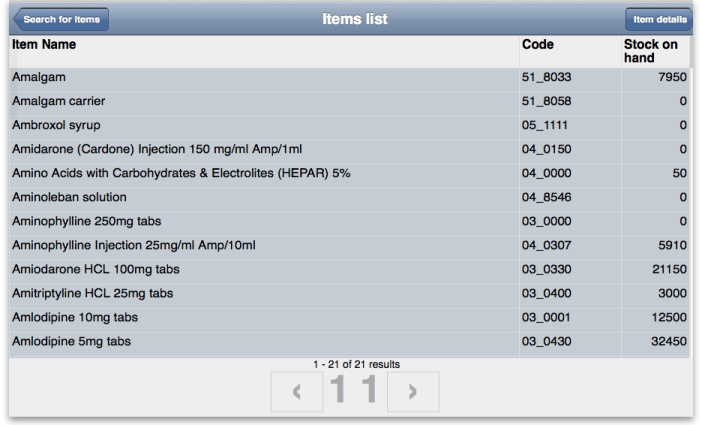Open the Item details view
Image resolution: width=702 pixels, height=425 pixels.
point(659,19)
